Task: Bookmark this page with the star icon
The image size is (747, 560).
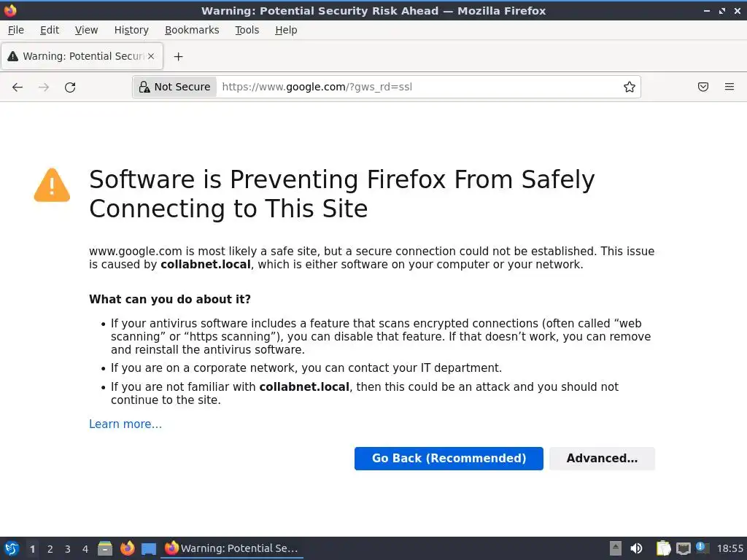Action: tap(630, 87)
